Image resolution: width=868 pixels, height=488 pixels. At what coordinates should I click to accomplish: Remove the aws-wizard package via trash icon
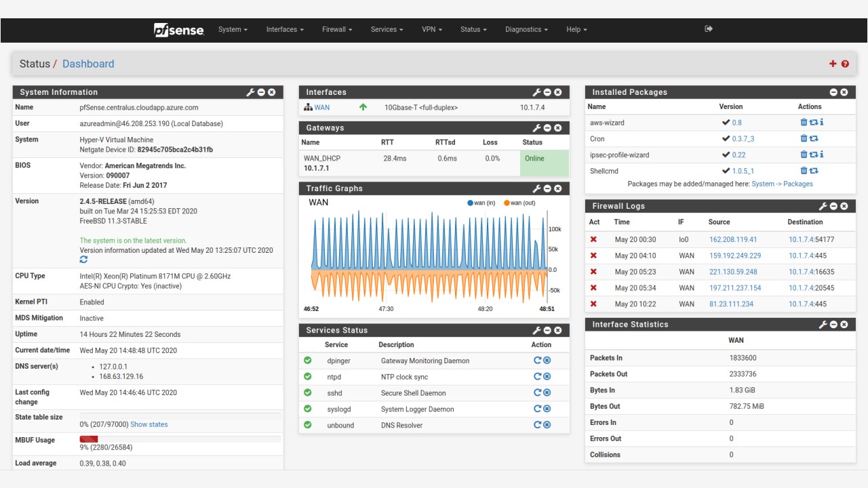(x=804, y=123)
